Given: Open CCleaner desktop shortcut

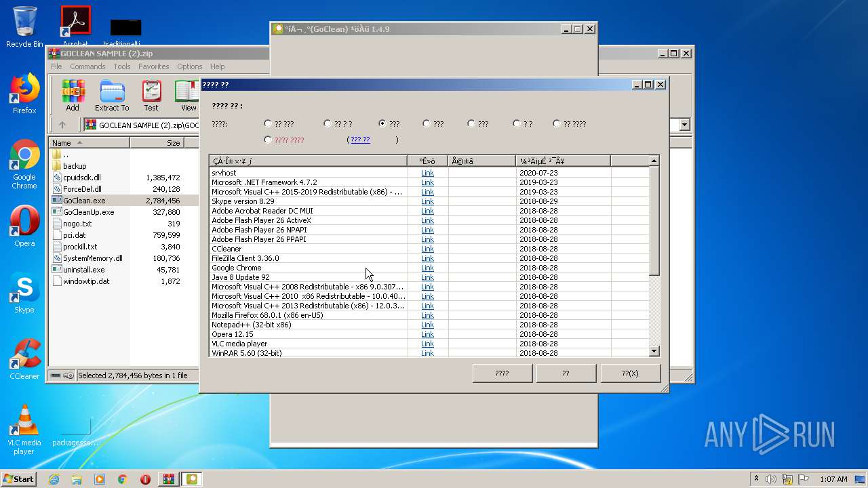Looking at the screenshot, I should pos(24,359).
